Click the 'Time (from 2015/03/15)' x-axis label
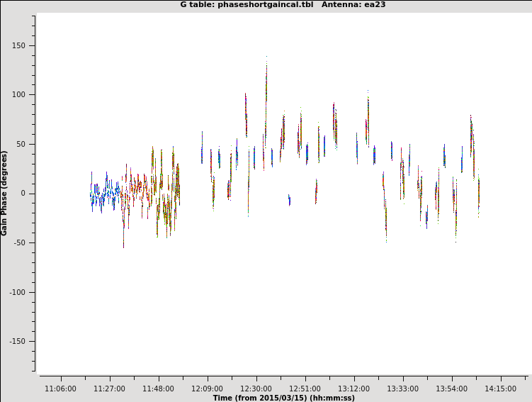 (283, 398)
